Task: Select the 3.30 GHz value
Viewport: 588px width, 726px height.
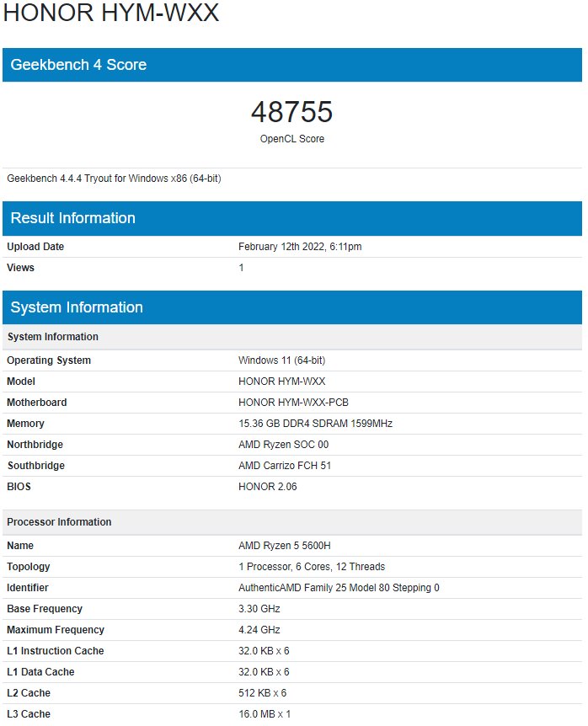Action: point(259,609)
